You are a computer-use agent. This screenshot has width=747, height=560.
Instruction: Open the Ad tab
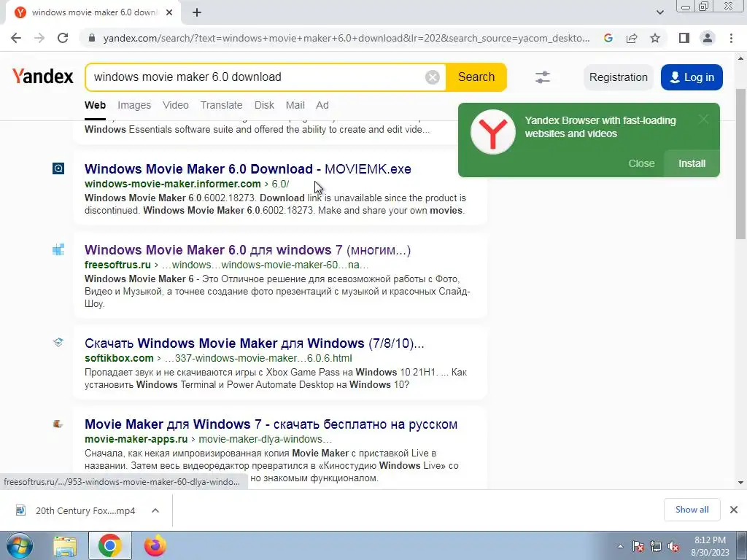pos(322,105)
